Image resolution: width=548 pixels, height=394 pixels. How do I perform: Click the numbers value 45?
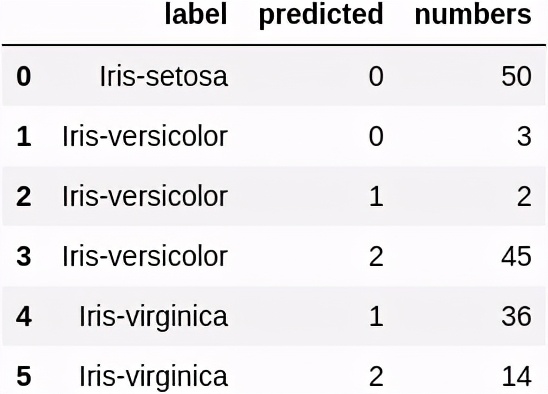tap(517, 256)
